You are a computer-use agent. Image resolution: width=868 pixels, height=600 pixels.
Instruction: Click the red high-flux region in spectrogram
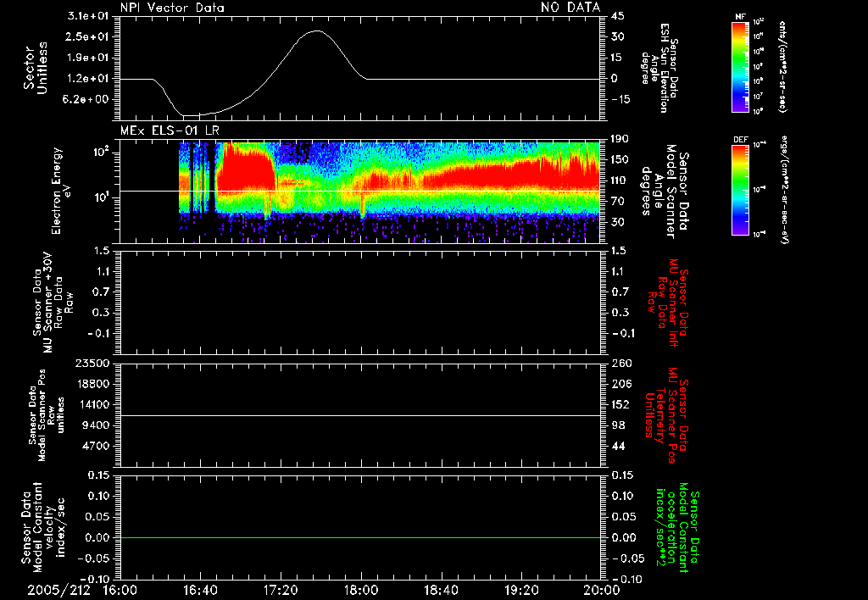(247, 170)
